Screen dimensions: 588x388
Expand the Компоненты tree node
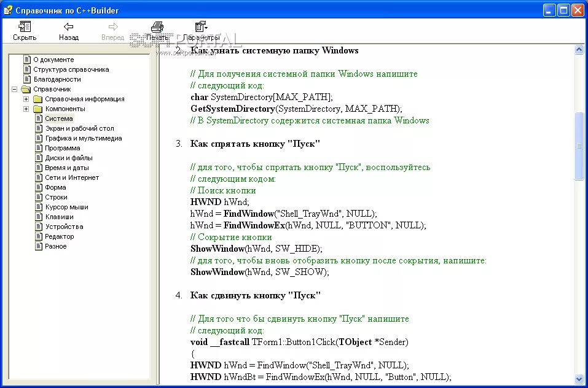26,109
